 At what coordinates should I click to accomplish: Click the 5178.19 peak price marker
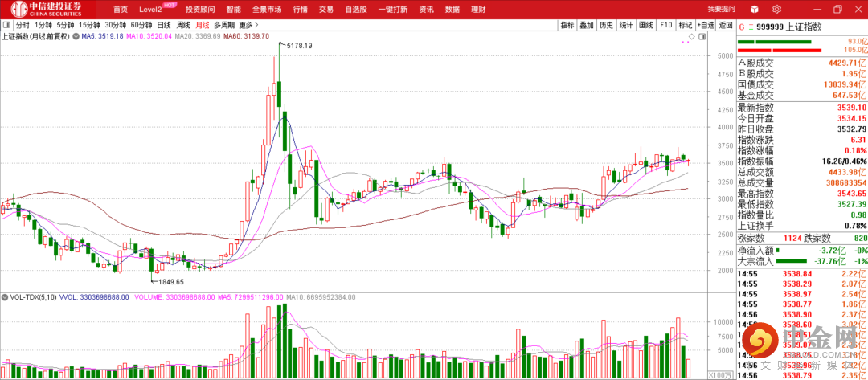pos(299,46)
